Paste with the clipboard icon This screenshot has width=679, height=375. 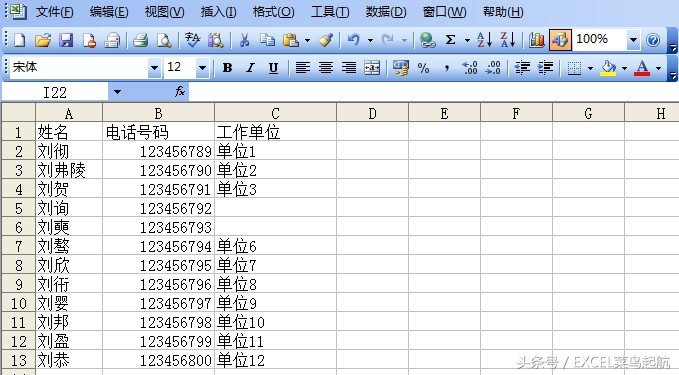tap(291, 41)
